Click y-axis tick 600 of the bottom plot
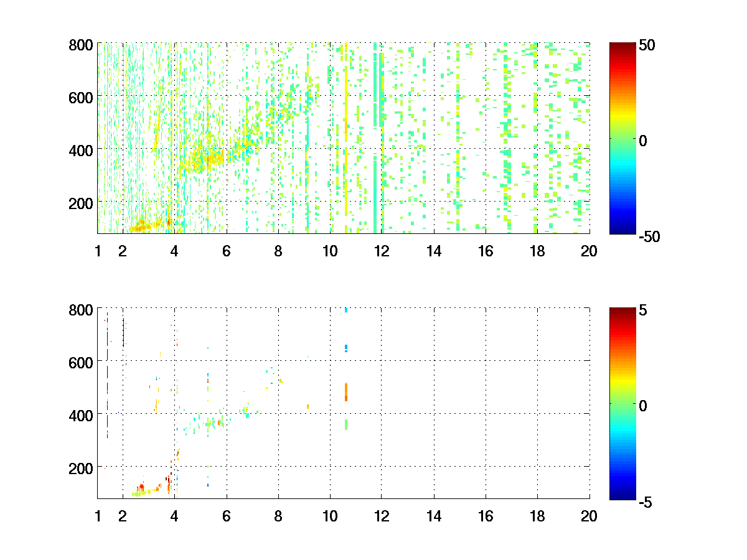 coord(80,362)
